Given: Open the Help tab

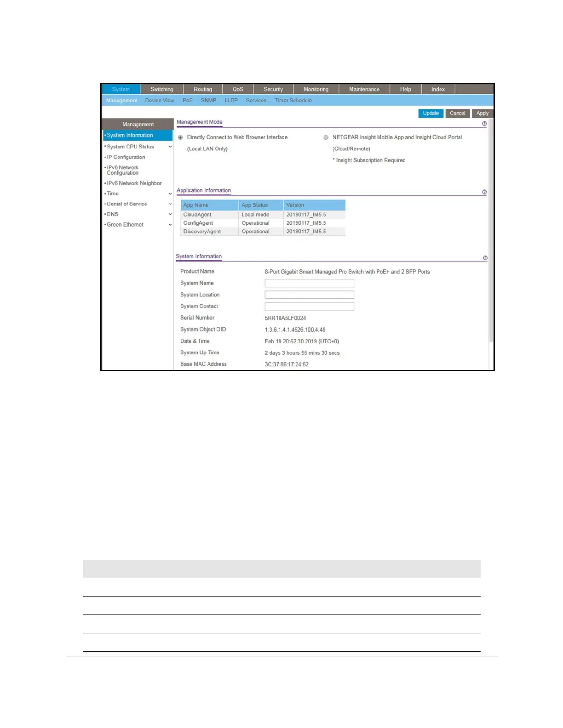Looking at the screenshot, I should point(406,89).
